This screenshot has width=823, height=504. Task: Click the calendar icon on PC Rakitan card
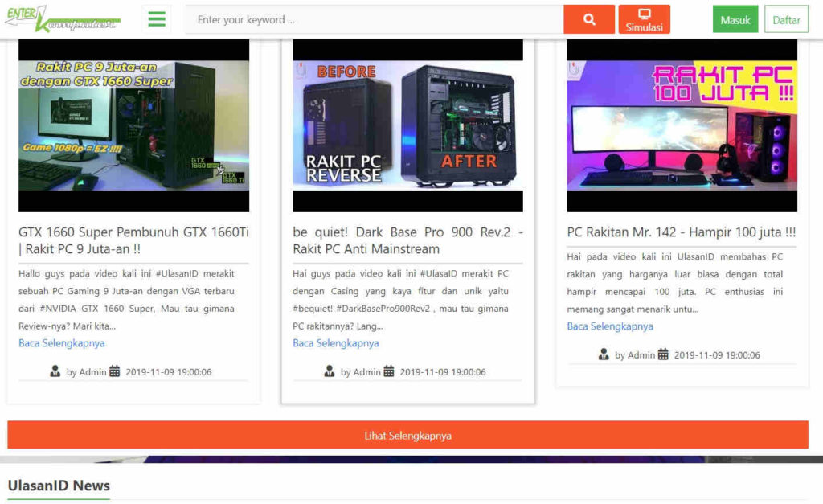tap(663, 355)
